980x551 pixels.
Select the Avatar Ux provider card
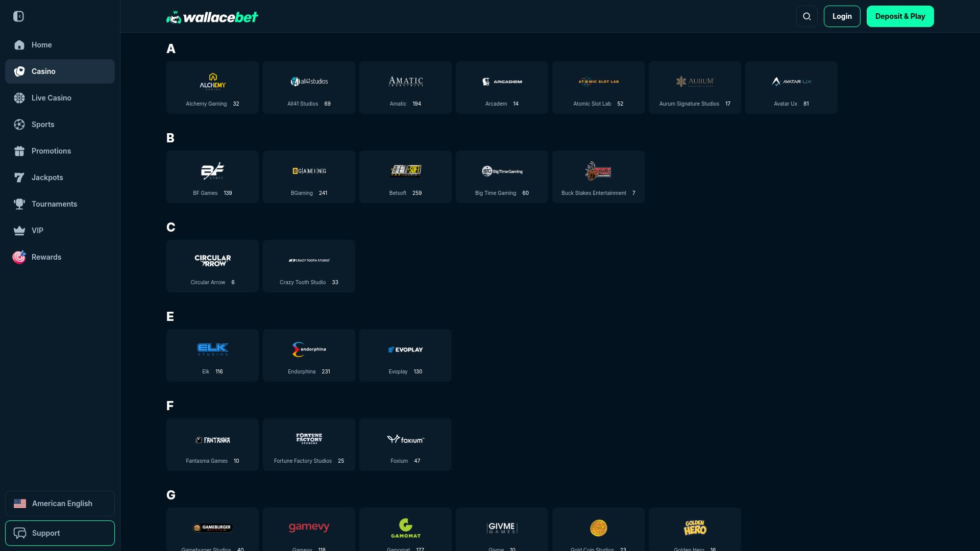(791, 87)
